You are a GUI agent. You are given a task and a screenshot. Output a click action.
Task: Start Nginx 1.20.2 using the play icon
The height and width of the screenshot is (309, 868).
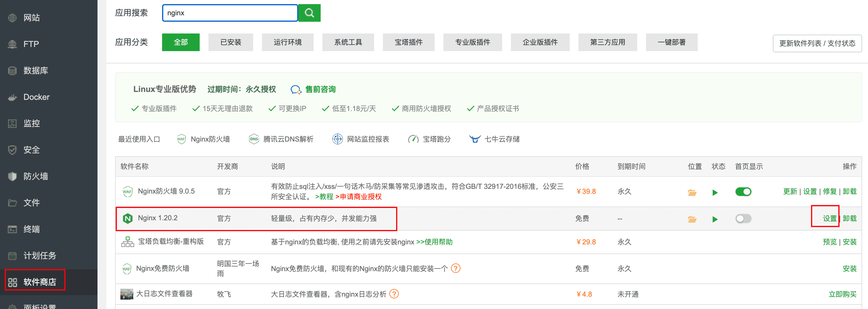[x=715, y=219]
